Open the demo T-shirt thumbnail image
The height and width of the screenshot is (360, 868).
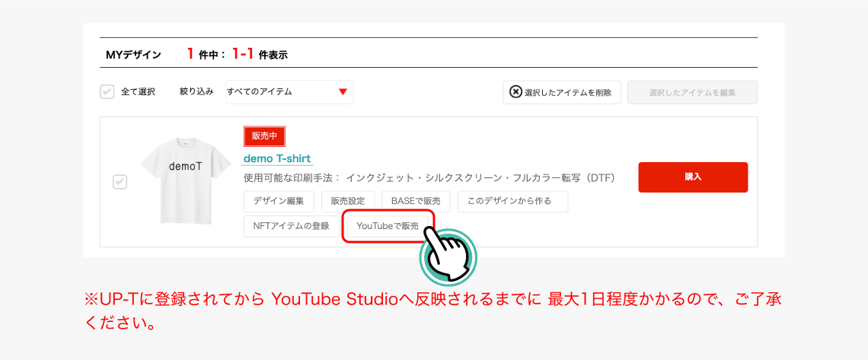(174, 180)
